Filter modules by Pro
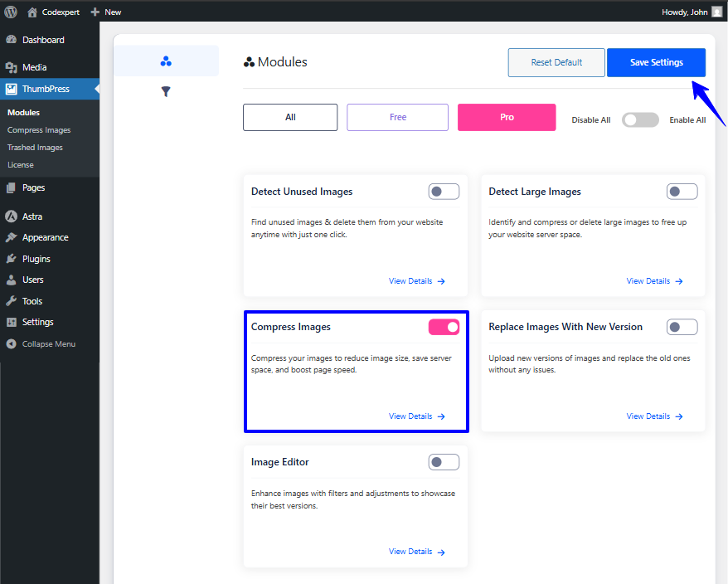 [x=507, y=117]
